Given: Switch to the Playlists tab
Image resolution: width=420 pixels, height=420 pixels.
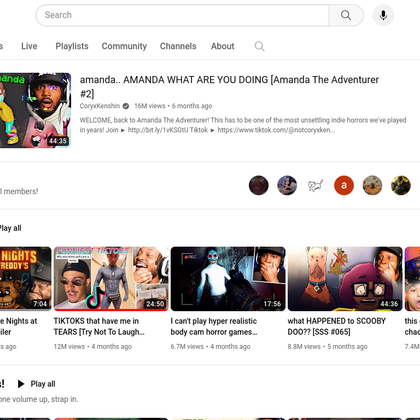Looking at the screenshot, I should pos(72,46).
